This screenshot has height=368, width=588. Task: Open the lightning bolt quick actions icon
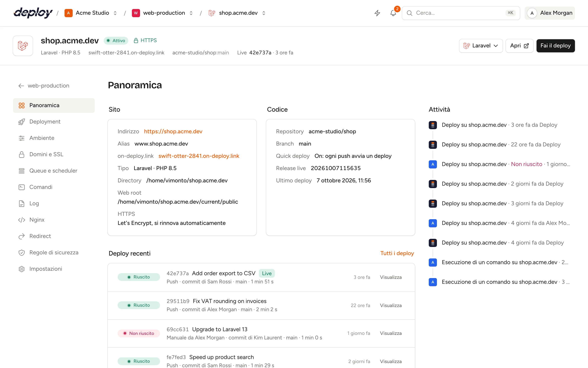click(377, 13)
